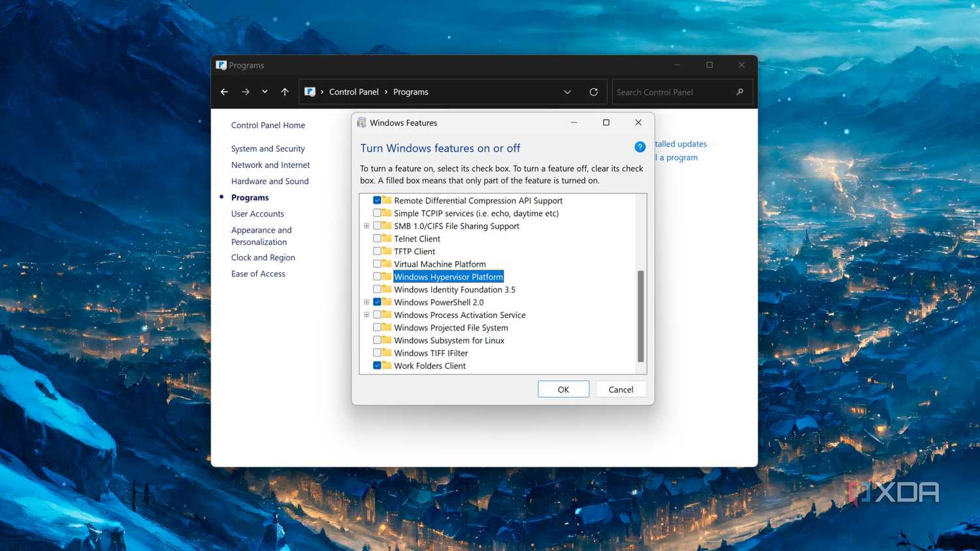Screen dimensions: 980x551
Task: Uncheck Work Folders Client checkbox
Action: 377,366
